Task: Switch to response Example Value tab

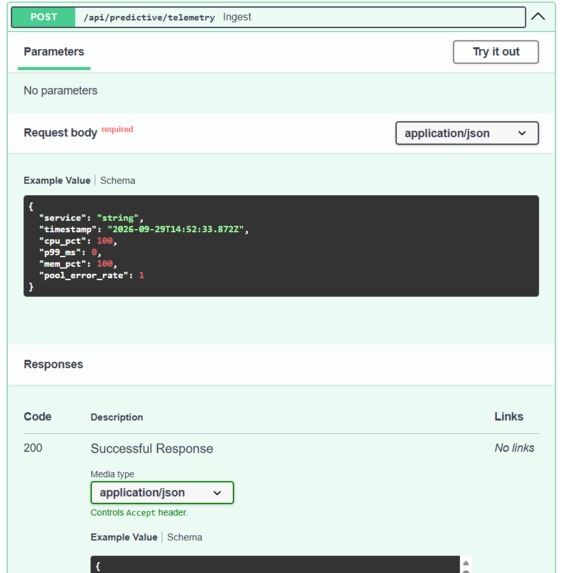Action: pyautogui.click(x=124, y=537)
